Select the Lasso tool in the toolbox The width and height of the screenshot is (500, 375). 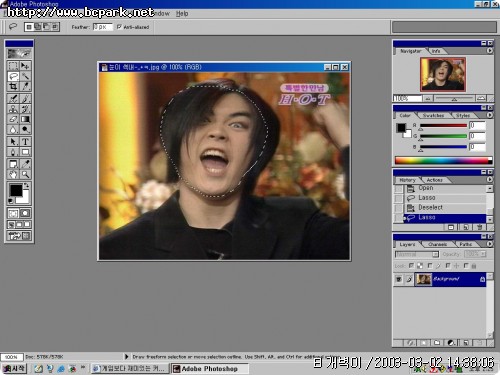pyautogui.click(x=13, y=76)
